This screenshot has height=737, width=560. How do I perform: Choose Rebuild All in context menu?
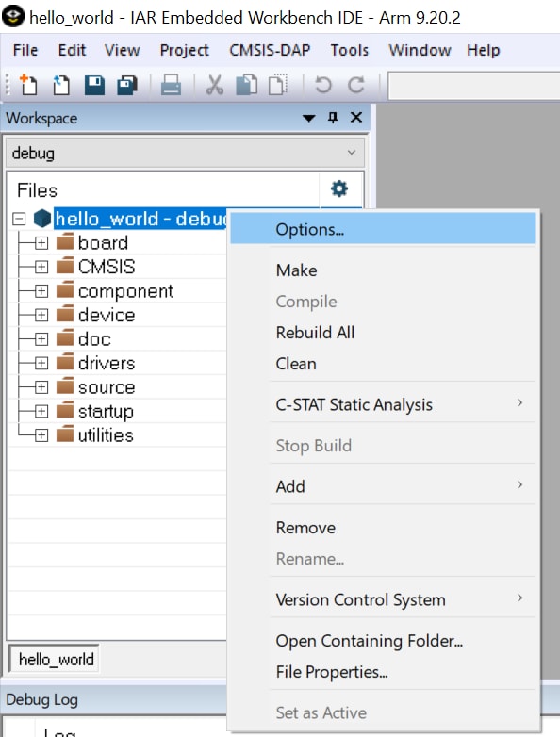coord(383,333)
